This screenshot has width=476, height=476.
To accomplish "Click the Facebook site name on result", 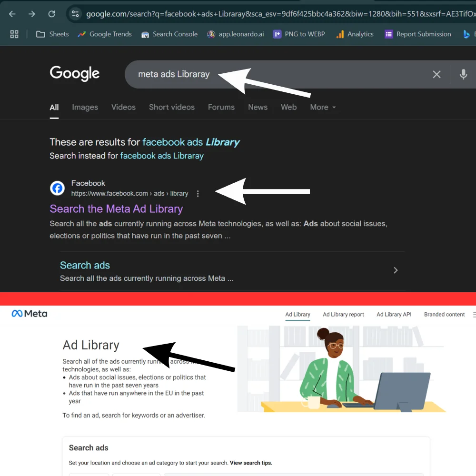I will coord(89,183).
